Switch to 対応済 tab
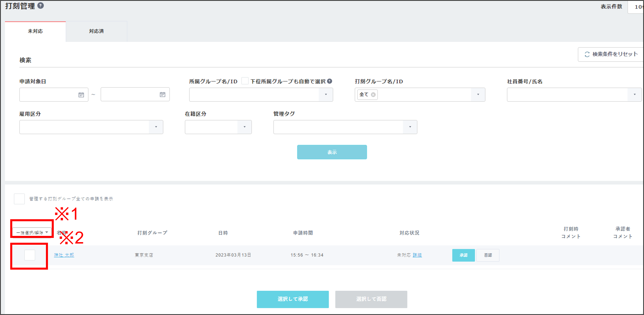 point(96,31)
